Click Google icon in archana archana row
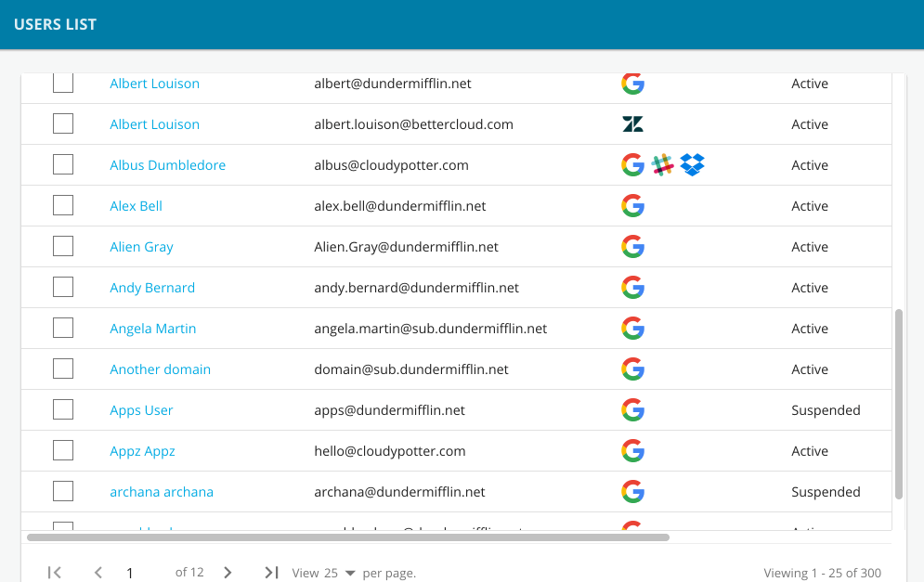 (632, 492)
